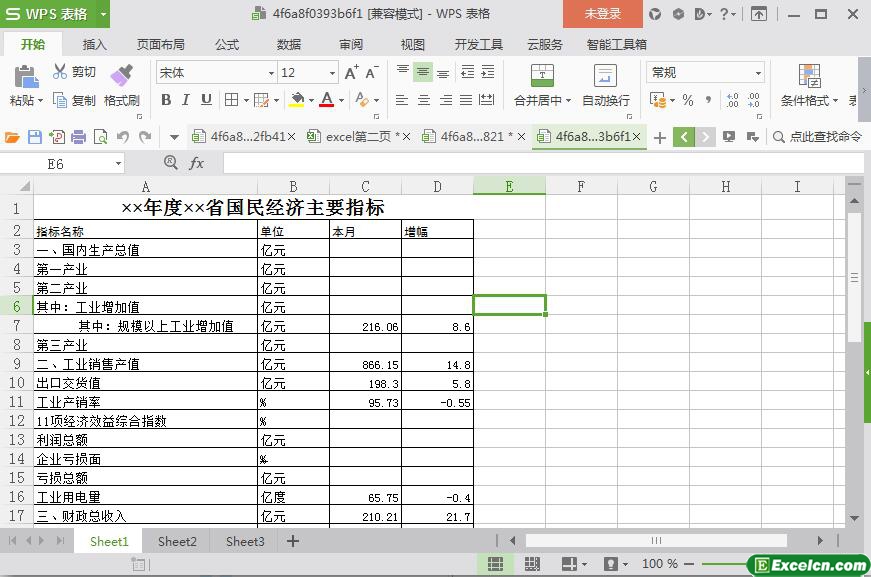Toggle Italic formatting

tap(186, 100)
